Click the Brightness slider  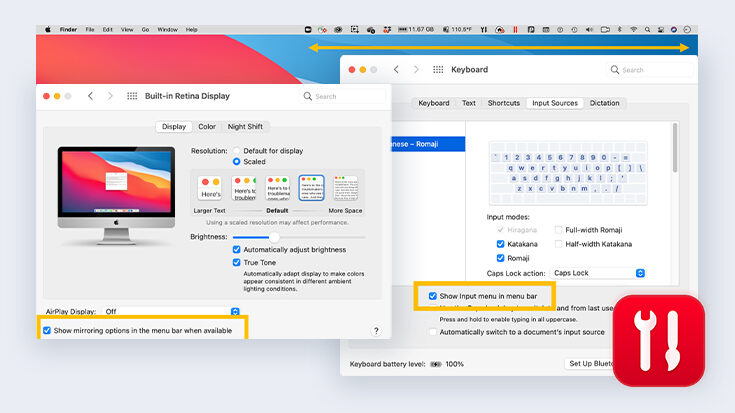pyautogui.click(x=299, y=237)
